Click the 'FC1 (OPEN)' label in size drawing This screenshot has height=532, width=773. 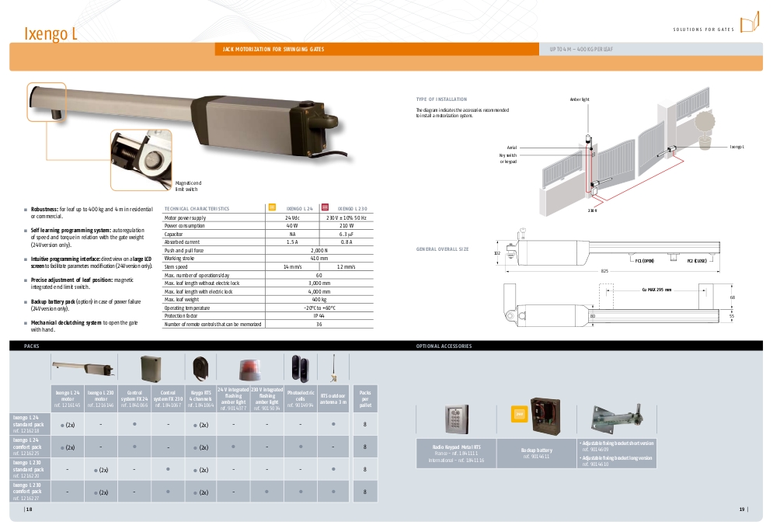[644, 261]
